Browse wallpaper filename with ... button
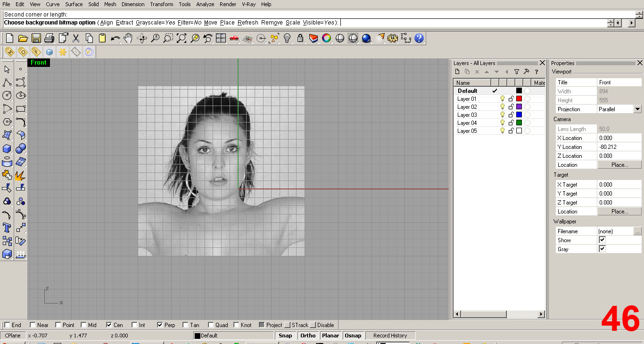Screen dimensions: 644x344 point(637,231)
